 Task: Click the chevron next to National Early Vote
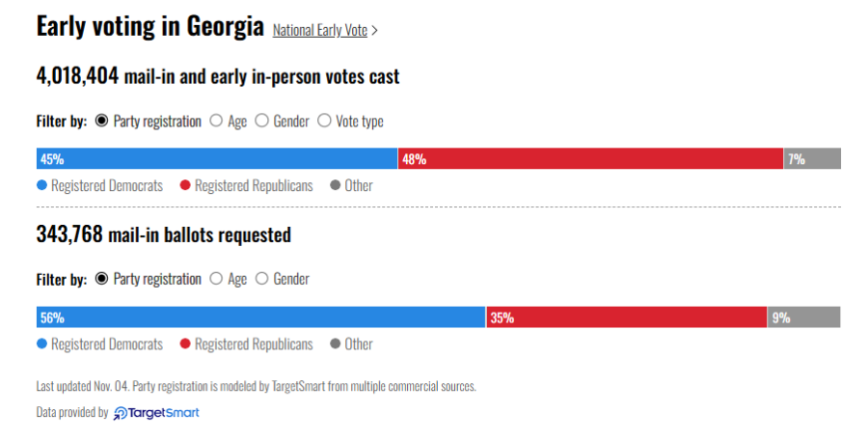click(x=375, y=31)
